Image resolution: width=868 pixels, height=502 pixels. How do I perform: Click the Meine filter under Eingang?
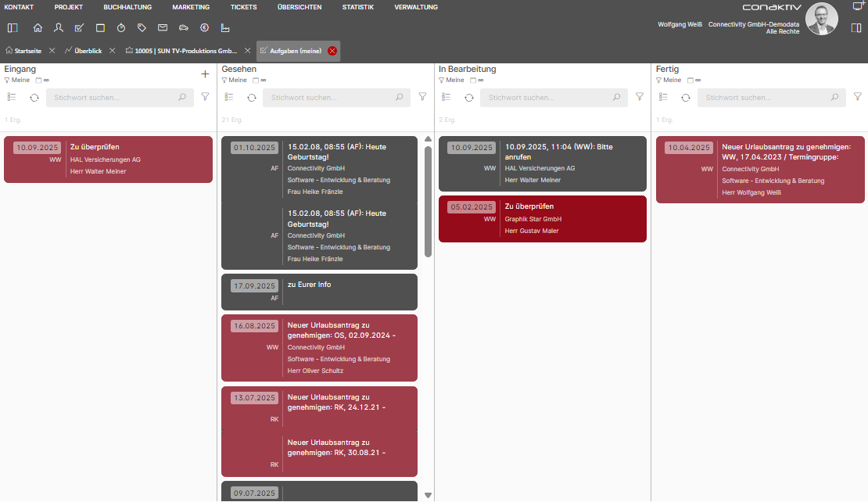tap(17, 81)
